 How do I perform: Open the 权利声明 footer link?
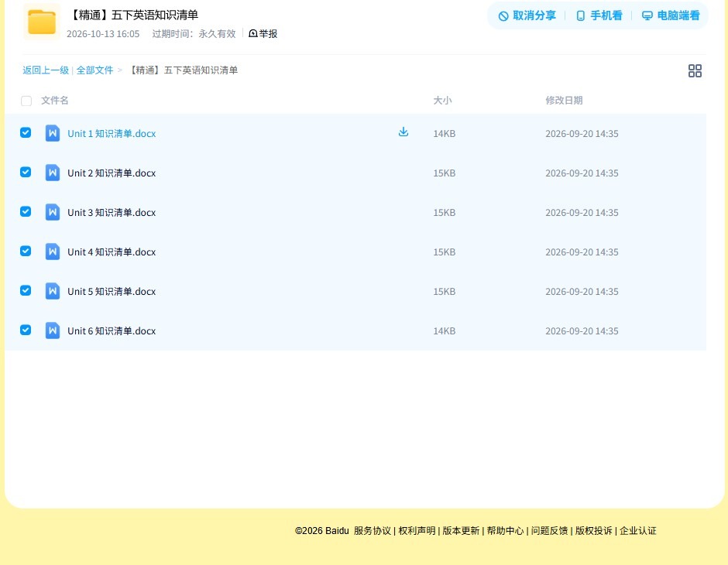click(417, 531)
